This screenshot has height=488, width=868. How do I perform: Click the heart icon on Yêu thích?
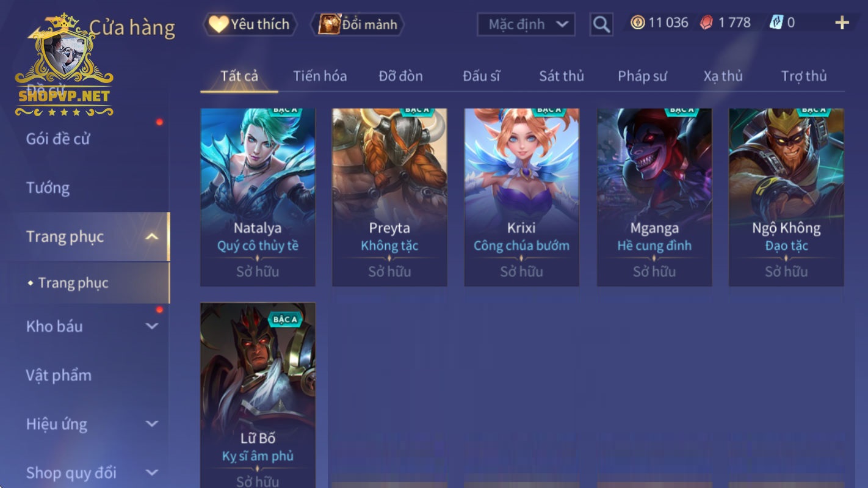219,24
